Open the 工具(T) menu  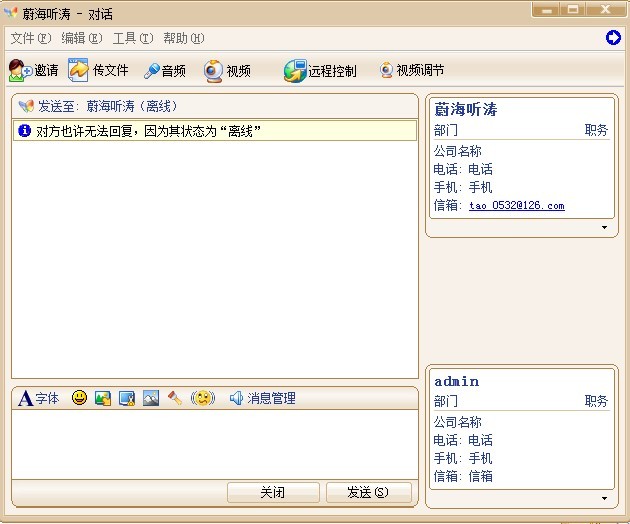[133, 38]
